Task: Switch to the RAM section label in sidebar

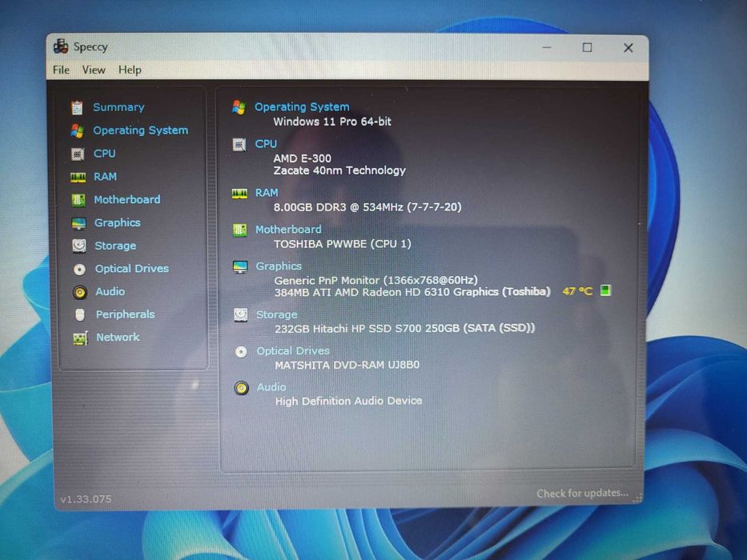Action: 106,177
